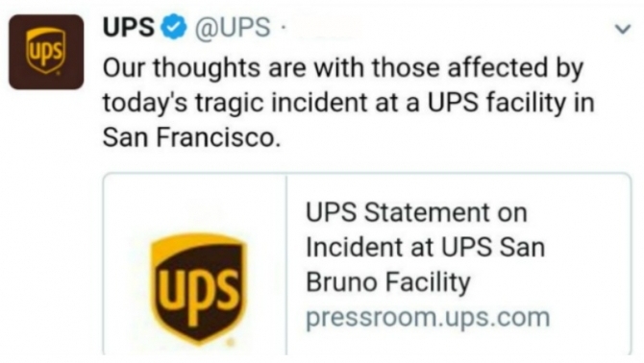The width and height of the screenshot is (644, 363).
Task: Click the UPS shield logo in link card
Action: (x=199, y=289)
